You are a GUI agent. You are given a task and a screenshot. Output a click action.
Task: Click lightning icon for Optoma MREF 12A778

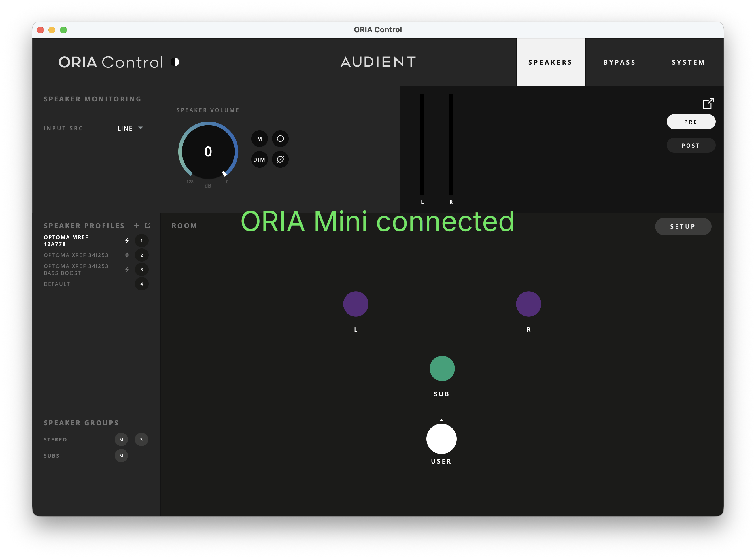[x=127, y=241]
